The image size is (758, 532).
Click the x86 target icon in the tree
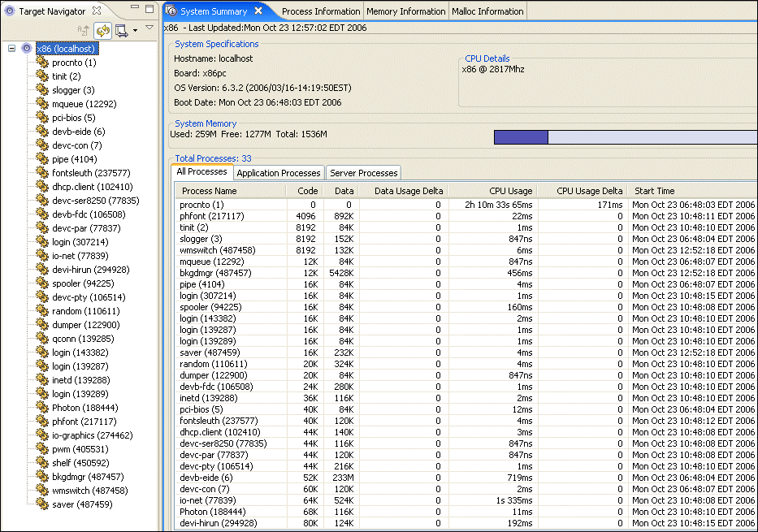point(27,49)
